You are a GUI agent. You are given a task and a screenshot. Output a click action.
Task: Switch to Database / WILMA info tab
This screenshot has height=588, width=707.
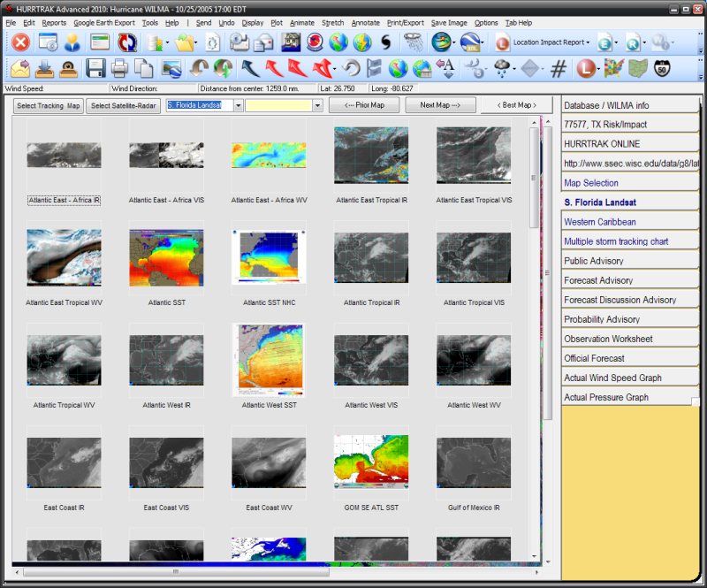click(630, 105)
